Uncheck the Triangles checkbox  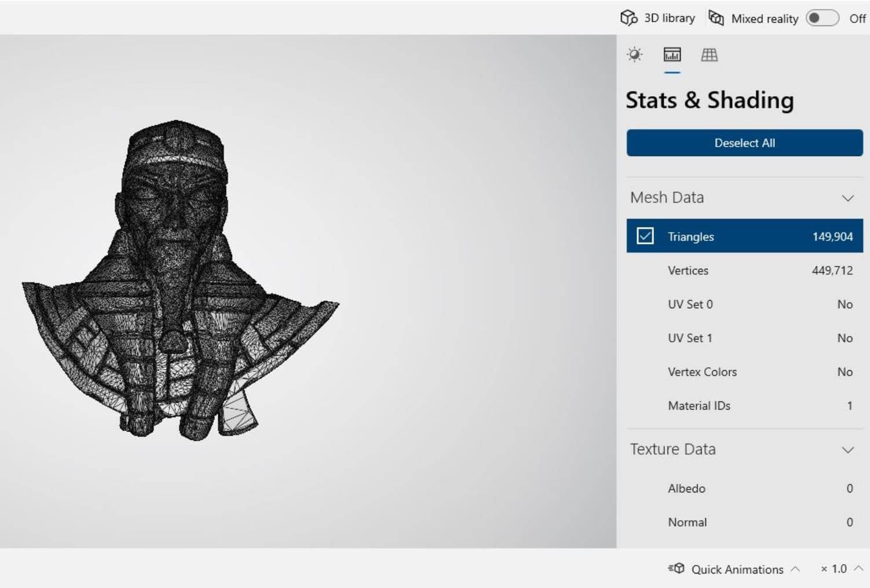click(x=645, y=236)
